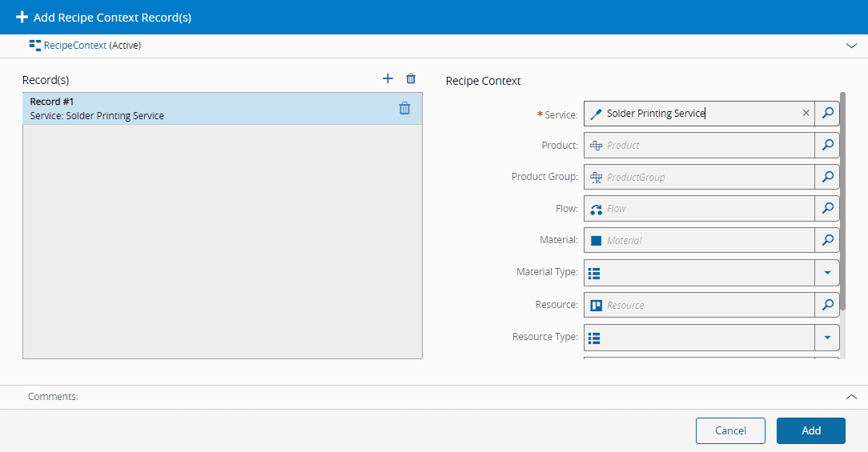Delete Record #1 using its trash icon
Screen dimensions: 868x452
click(x=404, y=108)
